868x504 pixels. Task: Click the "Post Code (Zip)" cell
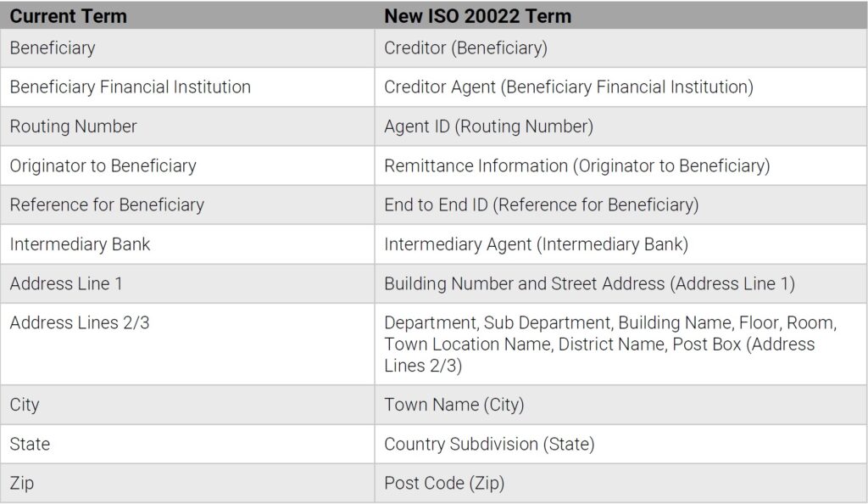tap(443, 483)
